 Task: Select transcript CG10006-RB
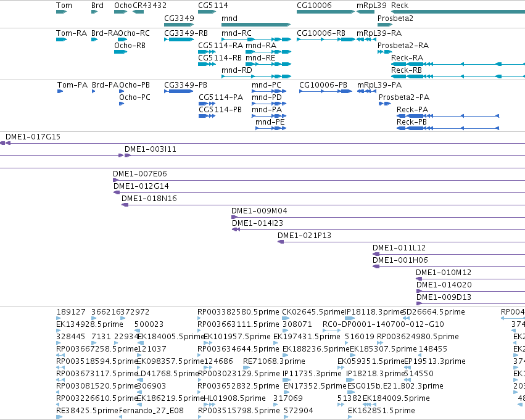click(x=326, y=39)
